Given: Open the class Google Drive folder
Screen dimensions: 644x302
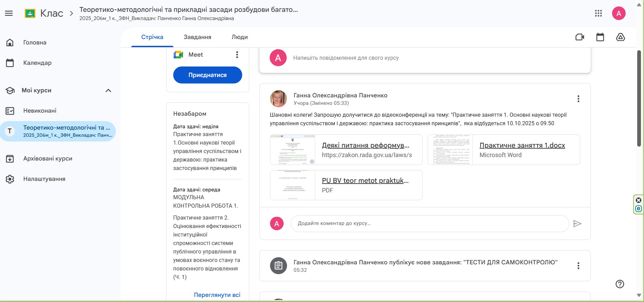Looking at the screenshot, I should coord(620,37).
